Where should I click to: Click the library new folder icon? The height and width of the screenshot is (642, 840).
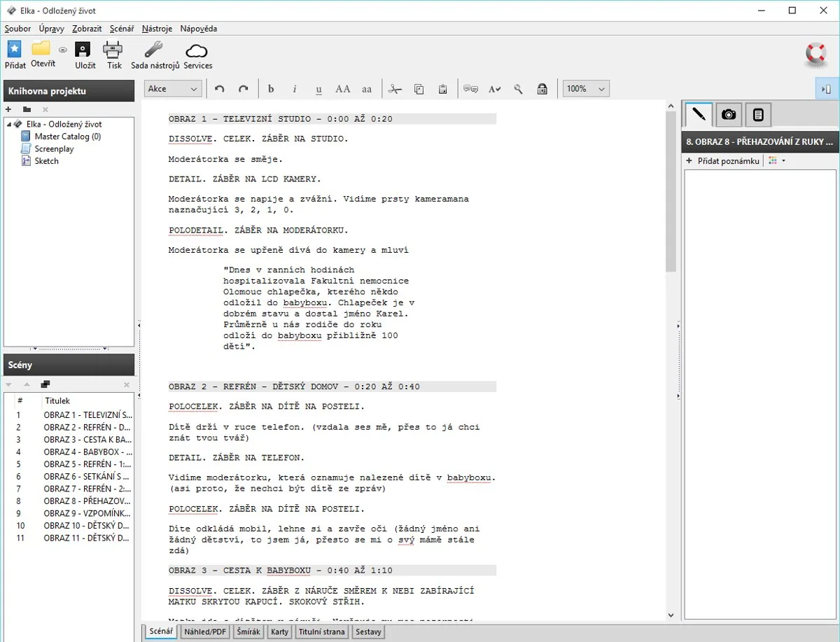(27, 109)
